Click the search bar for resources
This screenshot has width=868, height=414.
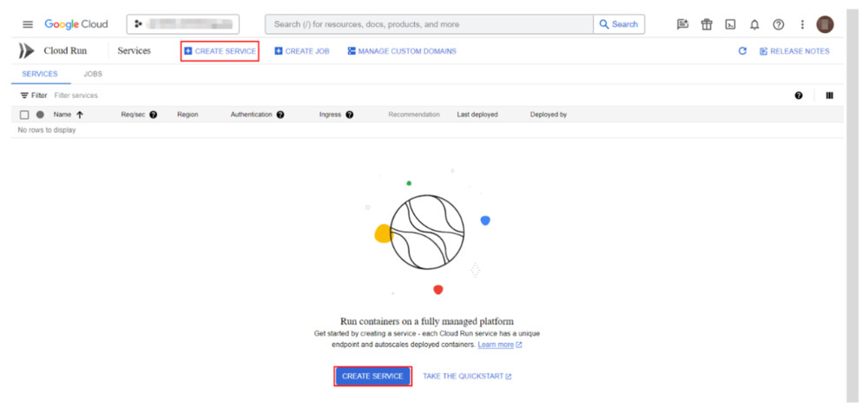(x=430, y=24)
